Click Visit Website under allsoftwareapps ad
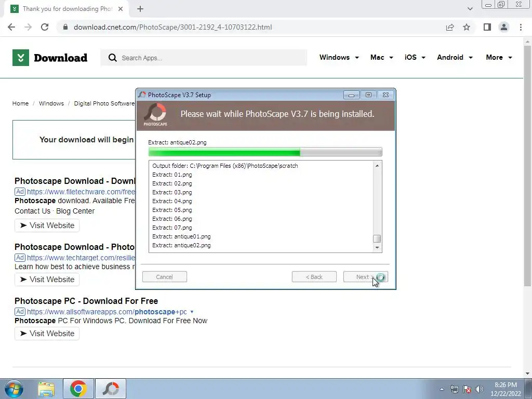Viewport: 532px width, 399px height. click(47, 334)
